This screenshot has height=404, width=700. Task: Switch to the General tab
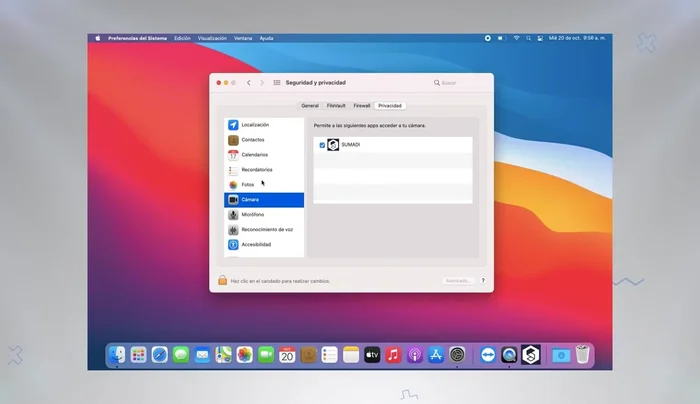[310, 105]
